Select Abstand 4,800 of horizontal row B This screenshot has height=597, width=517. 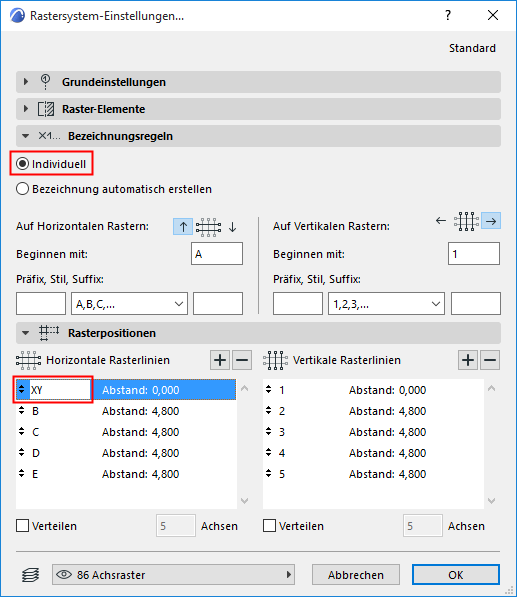pyautogui.click(x=140, y=411)
